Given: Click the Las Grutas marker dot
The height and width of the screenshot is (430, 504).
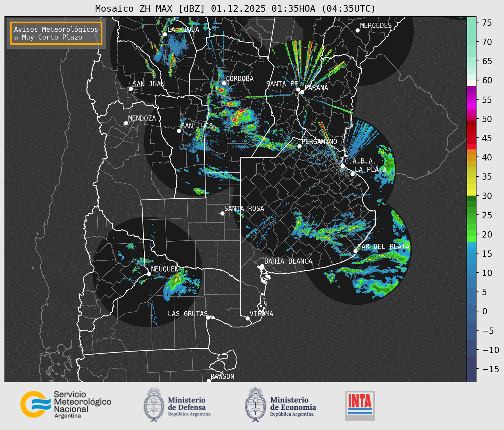Looking at the screenshot, I should tap(208, 318).
